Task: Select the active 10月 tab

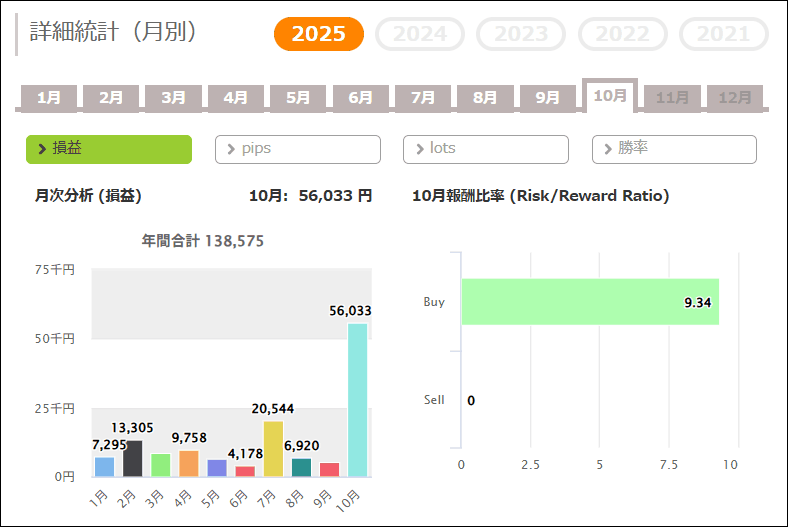Action: coord(610,96)
